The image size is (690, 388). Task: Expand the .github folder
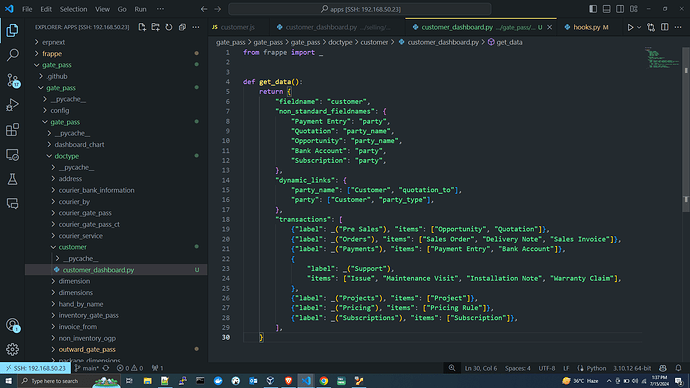pos(57,76)
